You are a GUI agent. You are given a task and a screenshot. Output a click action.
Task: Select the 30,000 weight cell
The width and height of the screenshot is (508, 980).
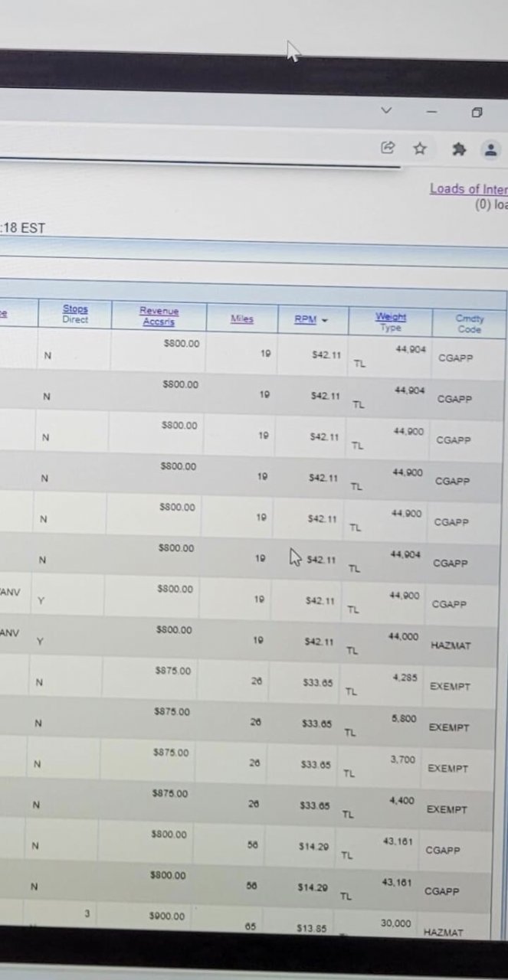(395, 923)
